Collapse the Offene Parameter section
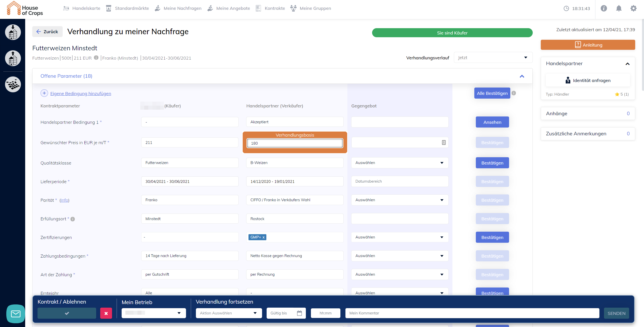Viewport: 644px width, 327px height. tap(522, 76)
